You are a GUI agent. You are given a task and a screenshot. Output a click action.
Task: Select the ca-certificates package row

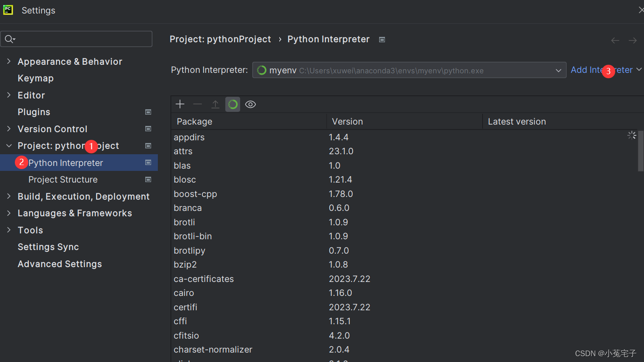[405, 279]
